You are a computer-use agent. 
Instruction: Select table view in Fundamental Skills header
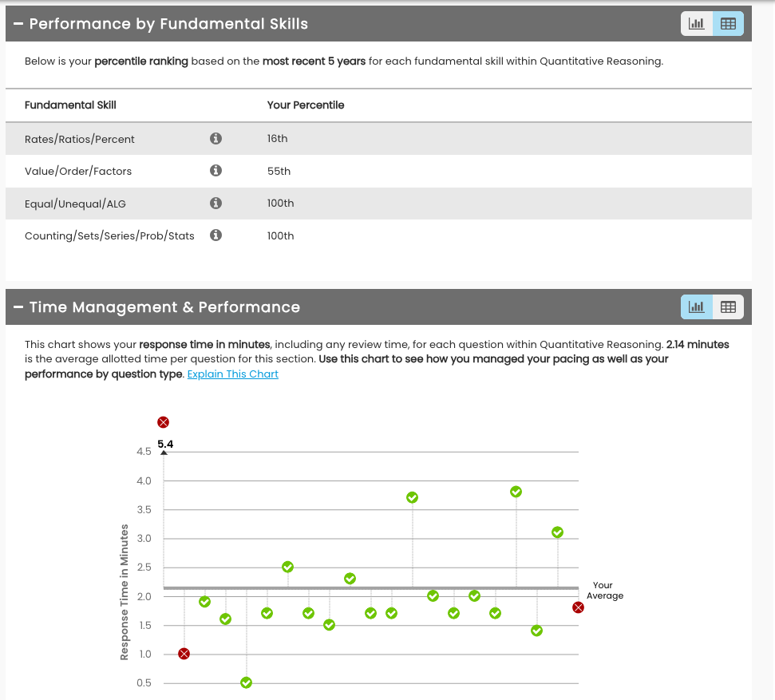coord(728,24)
